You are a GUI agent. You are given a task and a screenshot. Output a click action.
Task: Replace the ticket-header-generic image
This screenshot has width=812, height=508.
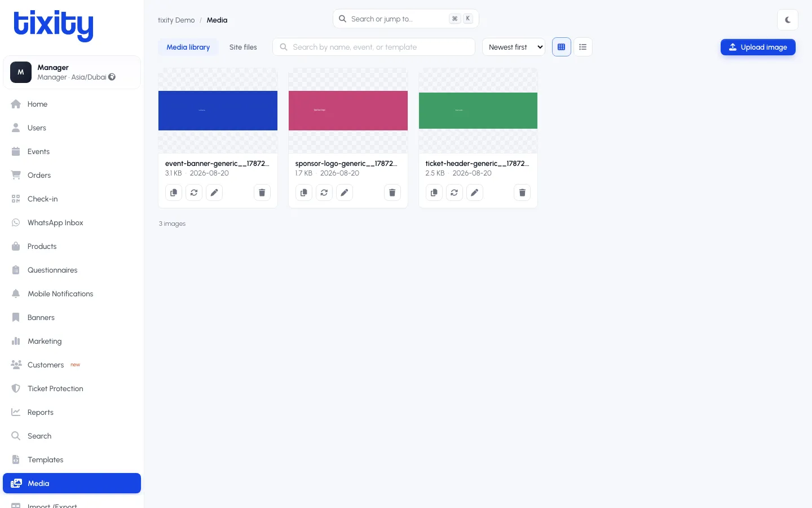pyautogui.click(x=454, y=192)
